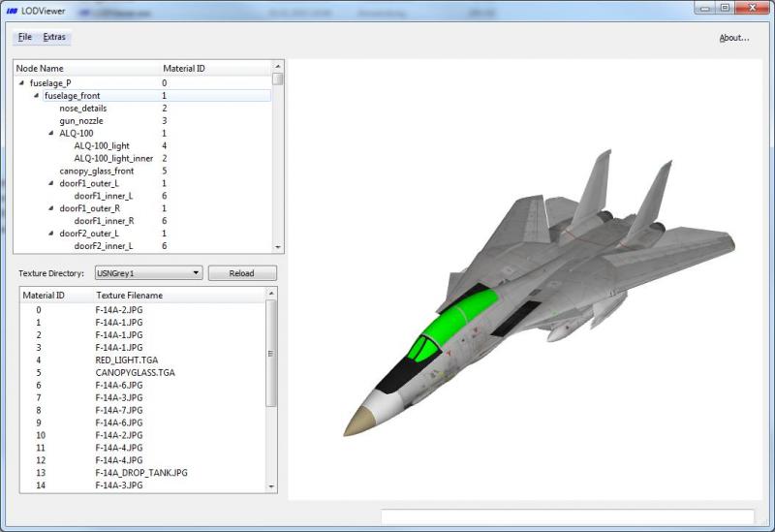Collapse the ALQ-100 node triangle
This screenshot has height=532, width=775.
51,133
